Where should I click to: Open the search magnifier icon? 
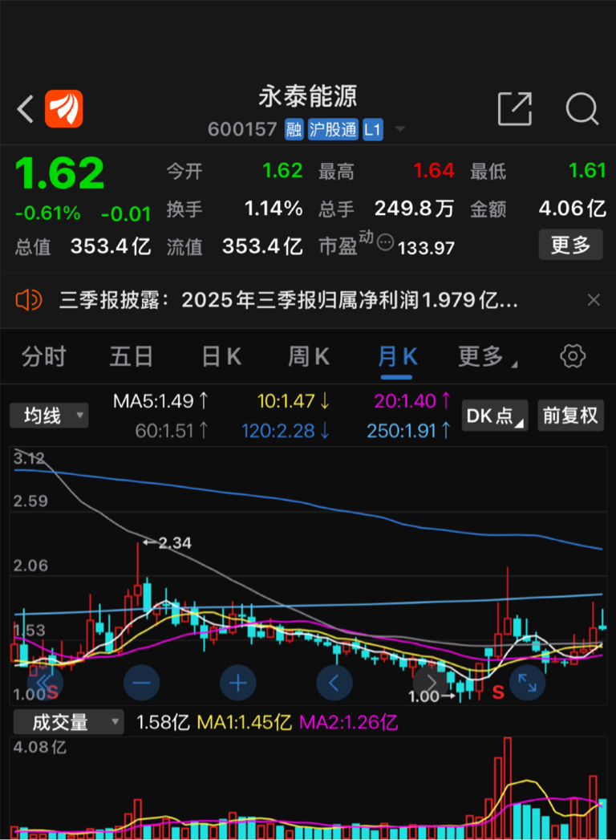[582, 109]
